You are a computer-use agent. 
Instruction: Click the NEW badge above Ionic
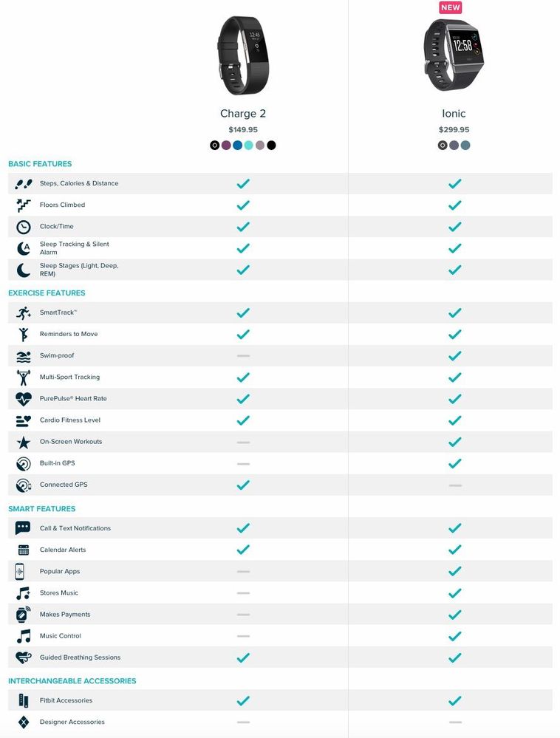[x=450, y=7]
